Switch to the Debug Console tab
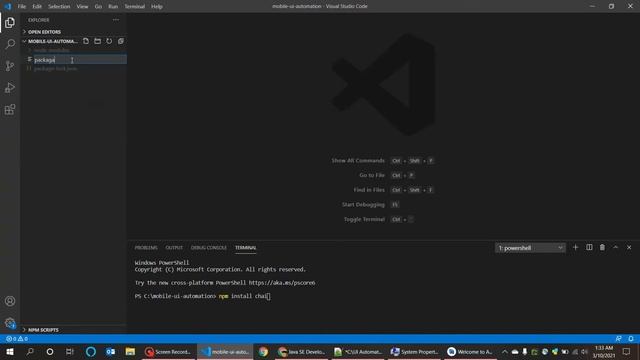 click(209, 248)
